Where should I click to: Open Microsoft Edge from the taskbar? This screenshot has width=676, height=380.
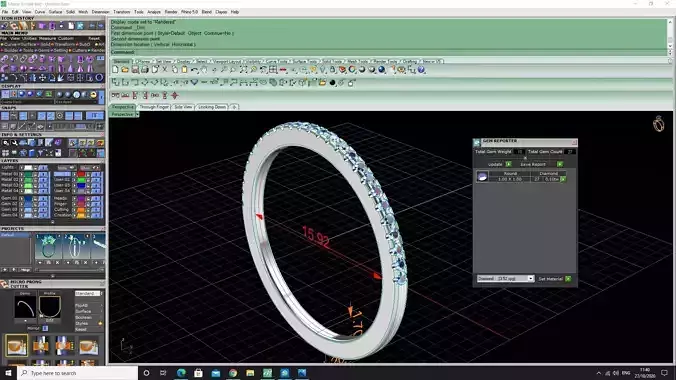click(x=181, y=373)
